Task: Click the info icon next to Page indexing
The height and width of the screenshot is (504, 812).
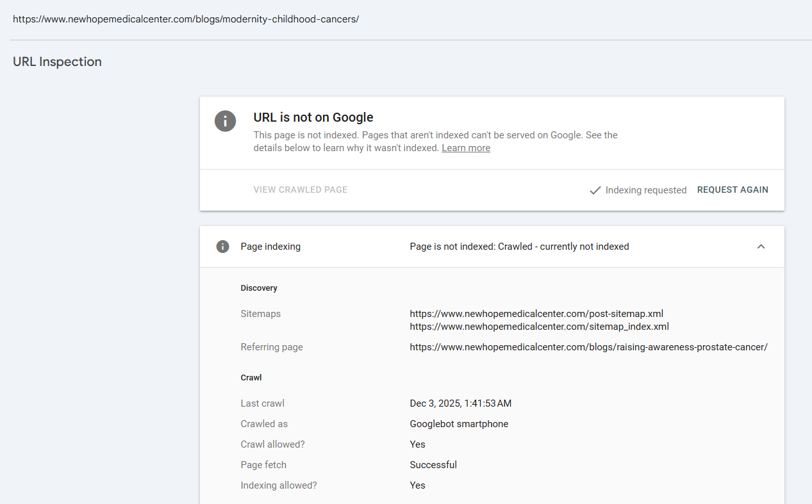Action: (x=222, y=247)
